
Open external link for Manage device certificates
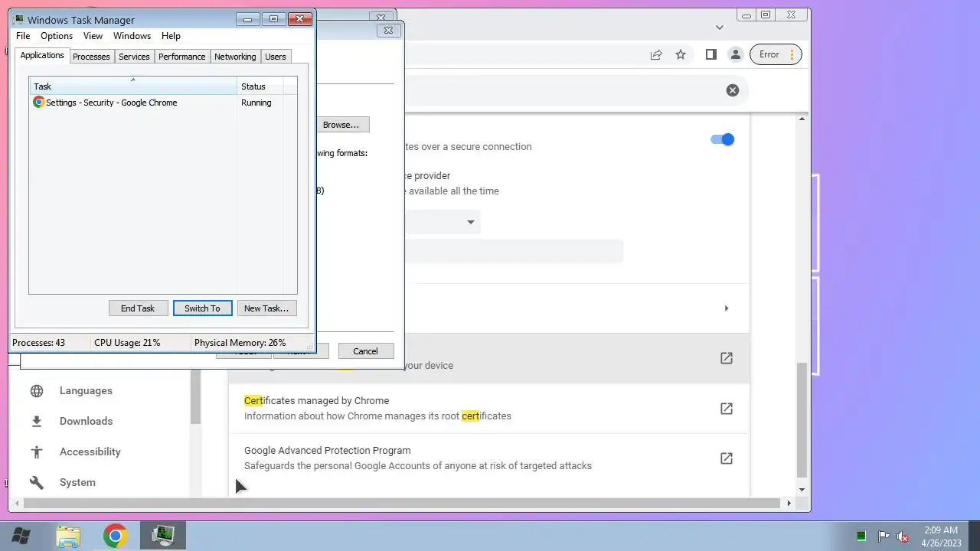click(726, 358)
